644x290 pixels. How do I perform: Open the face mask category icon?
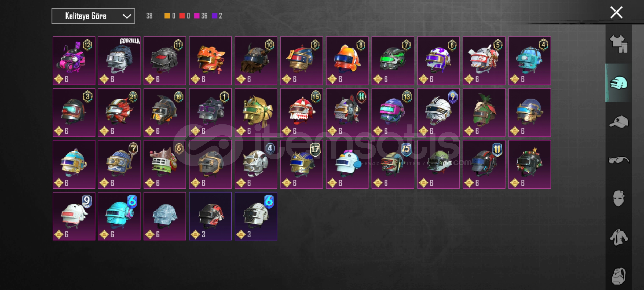click(x=619, y=198)
